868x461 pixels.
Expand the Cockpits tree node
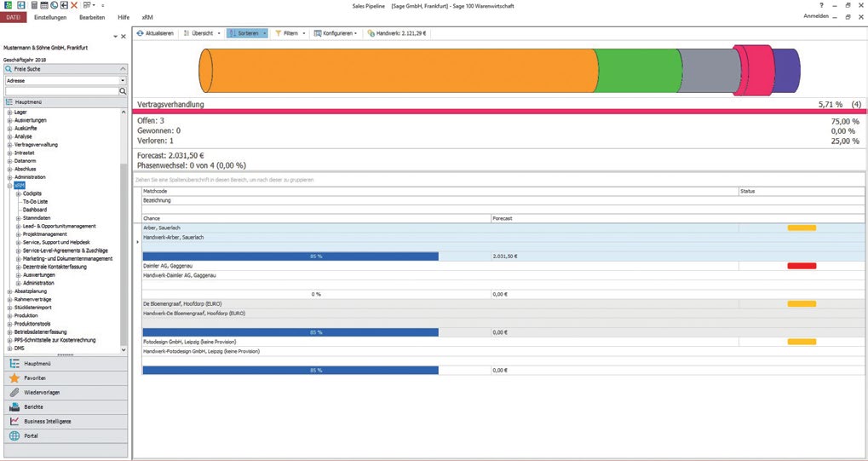tap(18, 194)
